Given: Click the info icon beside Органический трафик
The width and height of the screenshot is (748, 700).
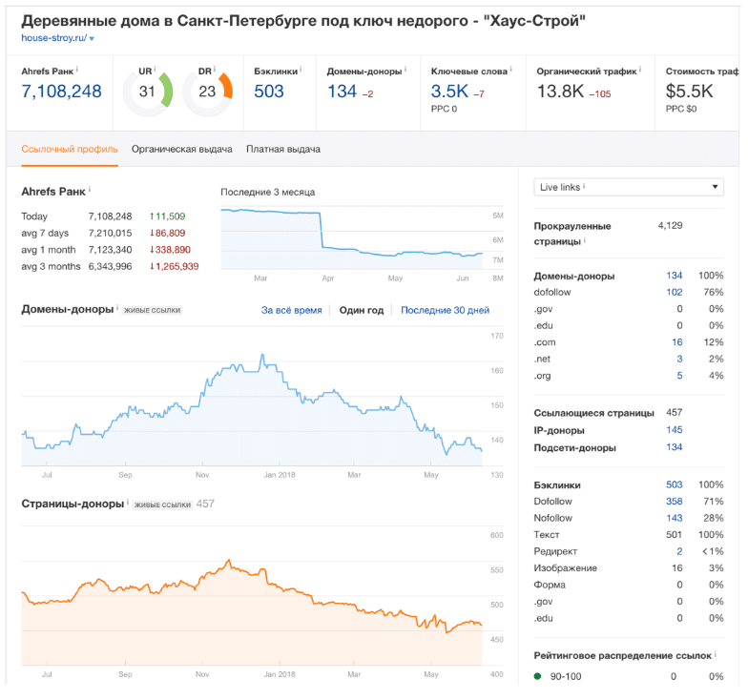Looking at the screenshot, I should (640, 69).
